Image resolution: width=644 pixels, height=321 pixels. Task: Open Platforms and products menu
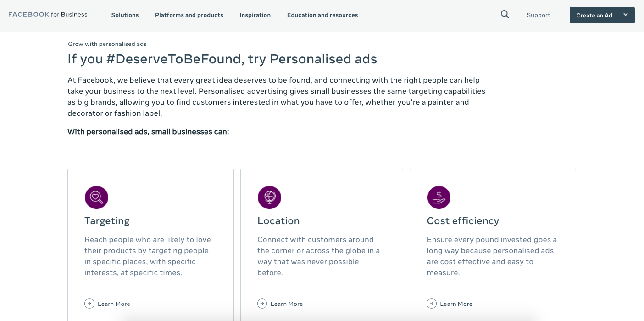coord(189,15)
